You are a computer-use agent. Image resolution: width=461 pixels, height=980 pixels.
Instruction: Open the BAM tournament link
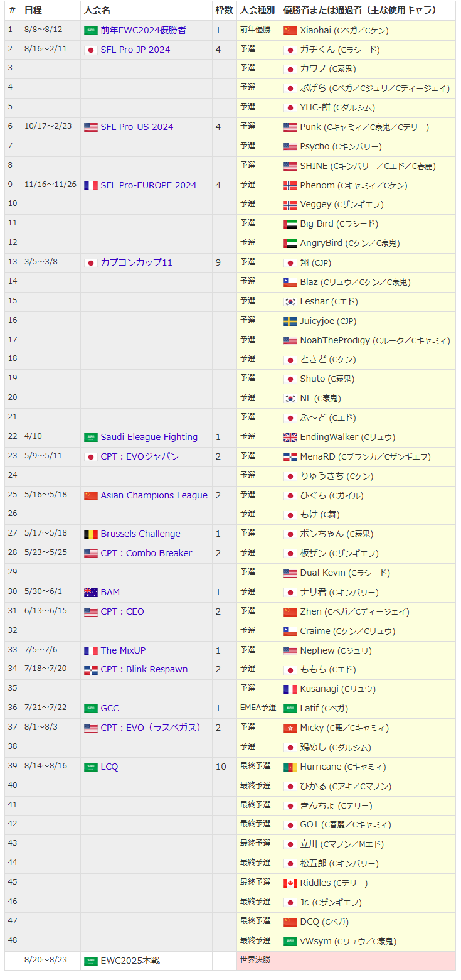(110, 592)
